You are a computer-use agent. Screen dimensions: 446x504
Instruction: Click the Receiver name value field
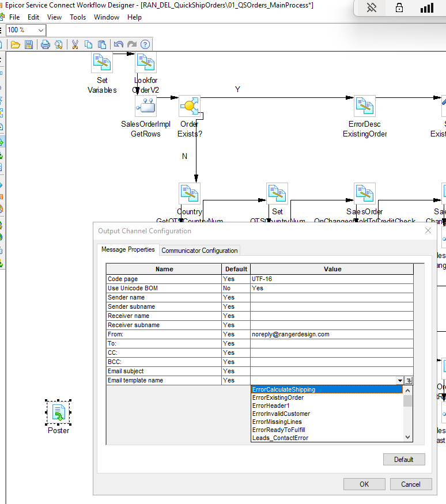332,316
